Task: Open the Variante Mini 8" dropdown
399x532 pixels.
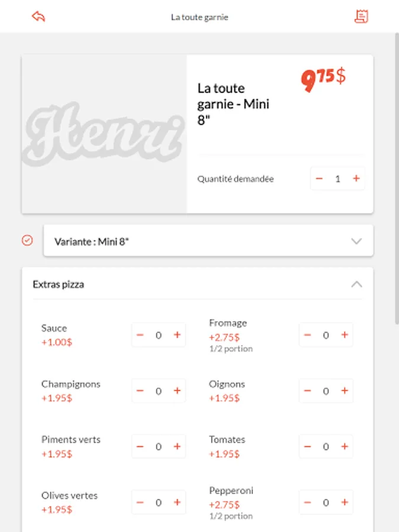Action: pyautogui.click(x=208, y=241)
